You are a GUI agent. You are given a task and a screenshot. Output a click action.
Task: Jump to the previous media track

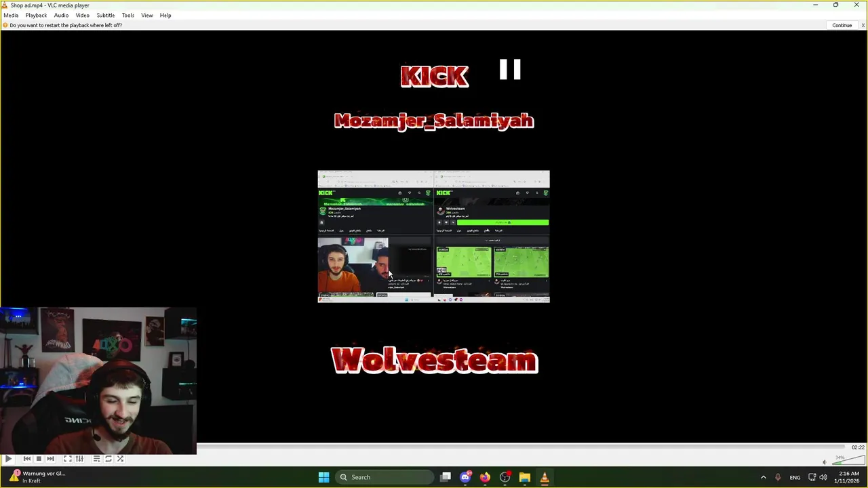click(x=27, y=459)
